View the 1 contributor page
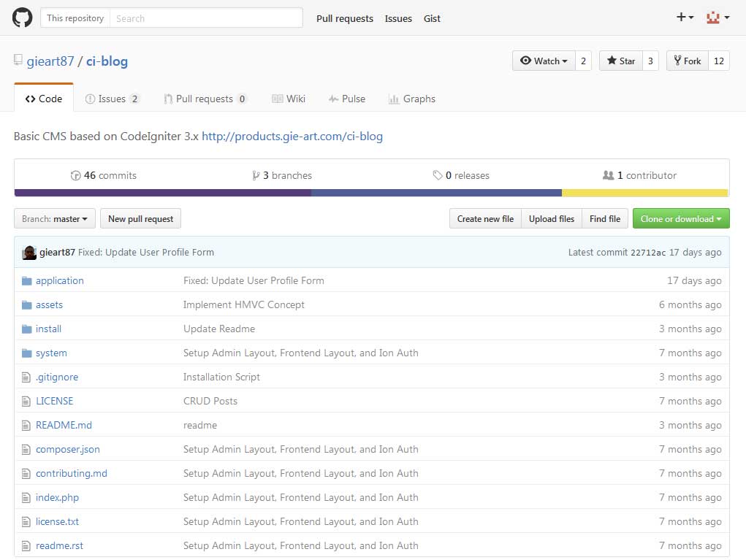This screenshot has height=560, width=746. [x=639, y=175]
